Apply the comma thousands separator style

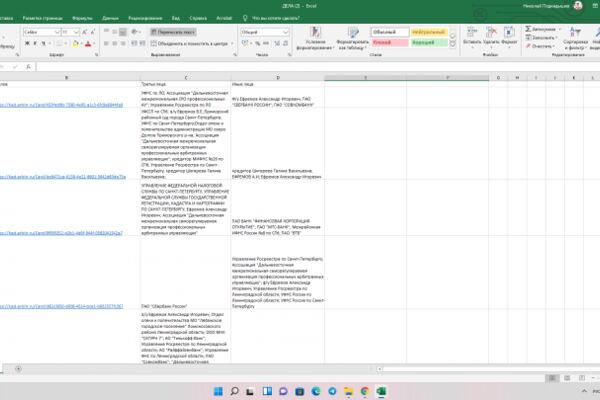266,44
